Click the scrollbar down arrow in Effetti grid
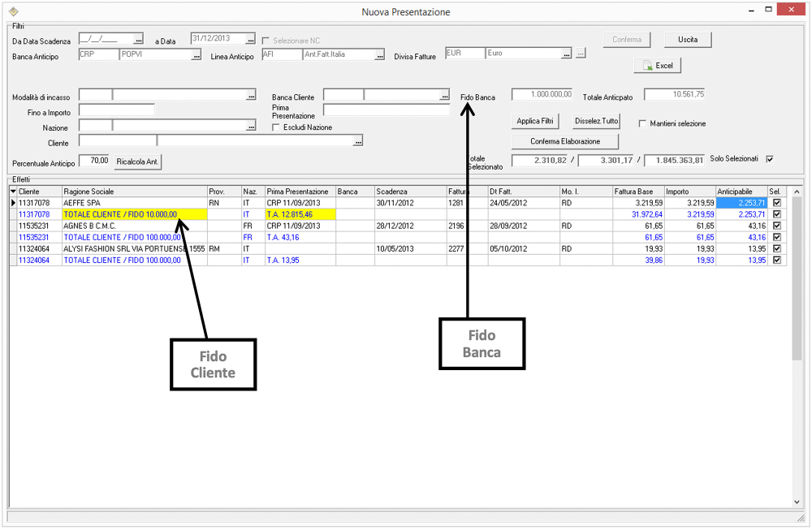Viewport: 812px width, 530px height. 797,502
